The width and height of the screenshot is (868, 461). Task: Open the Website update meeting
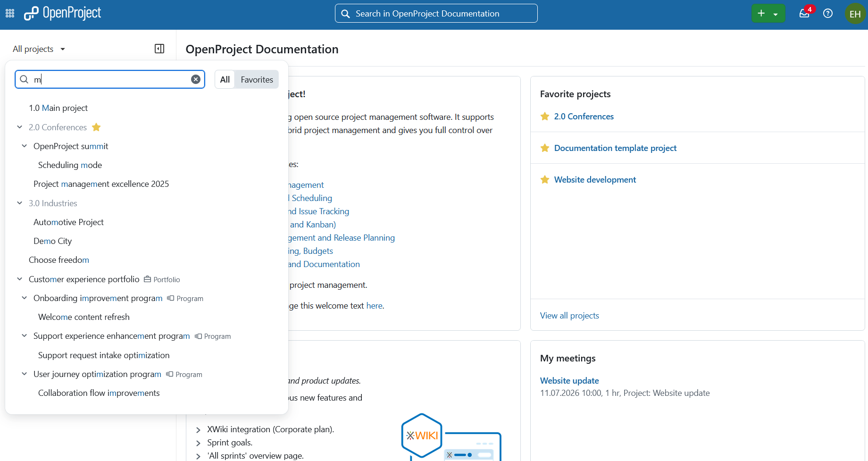point(569,381)
